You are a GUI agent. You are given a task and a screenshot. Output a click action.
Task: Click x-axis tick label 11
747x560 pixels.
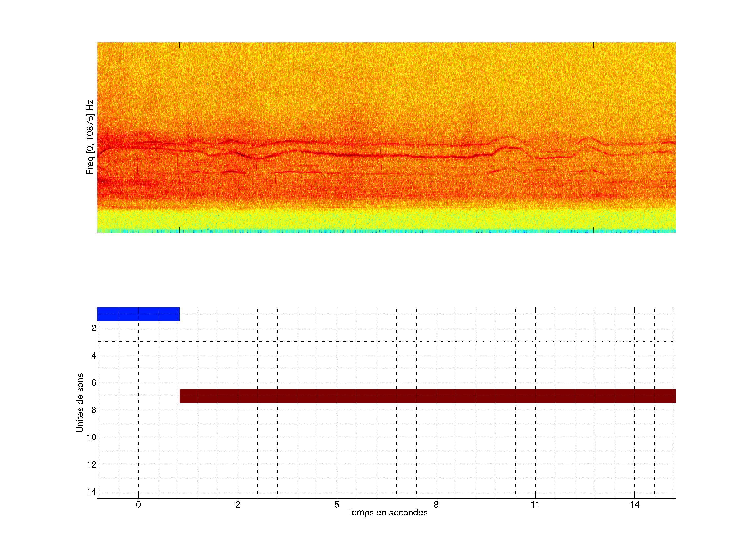tap(535, 505)
